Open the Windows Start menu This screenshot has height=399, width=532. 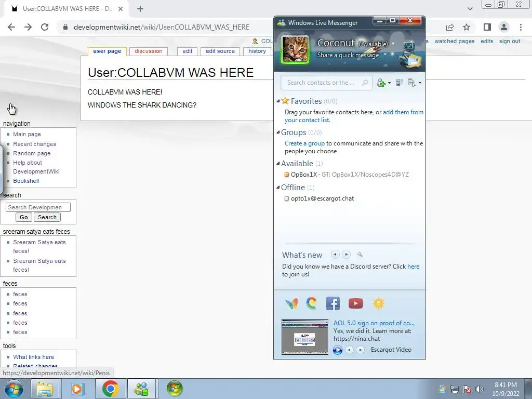coord(14,389)
